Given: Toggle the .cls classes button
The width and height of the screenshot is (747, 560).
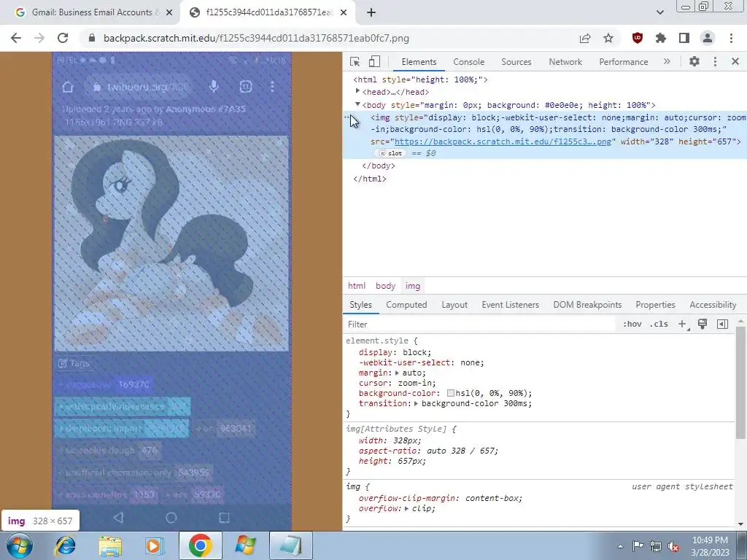Looking at the screenshot, I should click(x=659, y=324).
